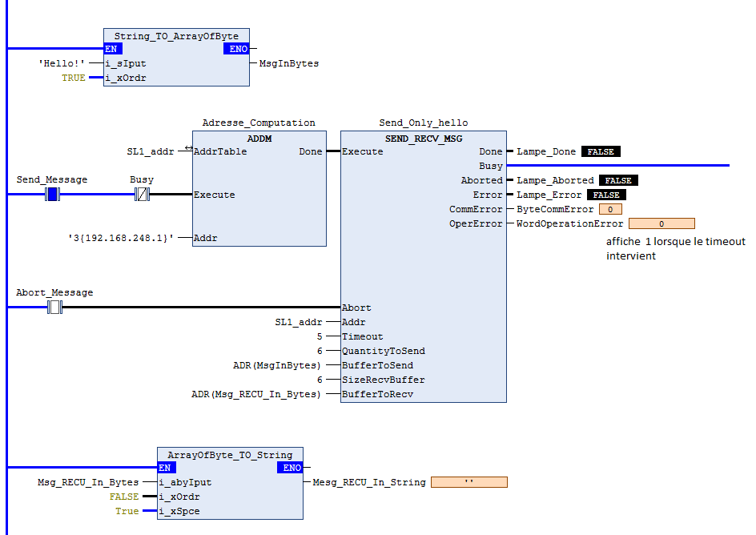Image resolution: width=756 pixels, height=535 pixels.
Task: Click the Adresse_Computation instance name
Action: 259,123
